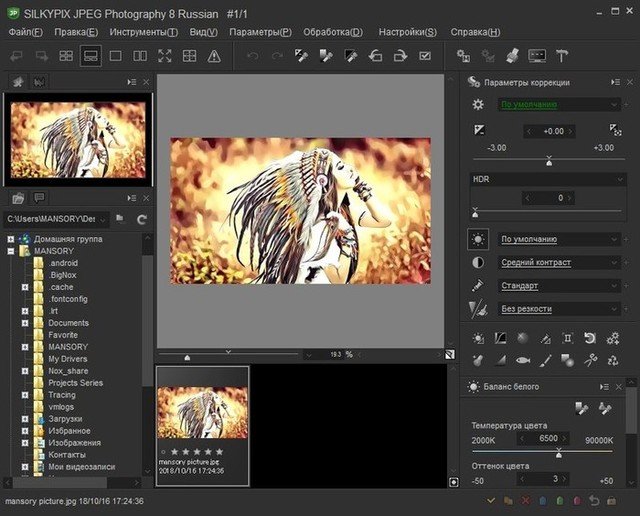Click the exposure bias icon
The height and width of the screenshot is (516, 640).
click(x=479, y=131)
